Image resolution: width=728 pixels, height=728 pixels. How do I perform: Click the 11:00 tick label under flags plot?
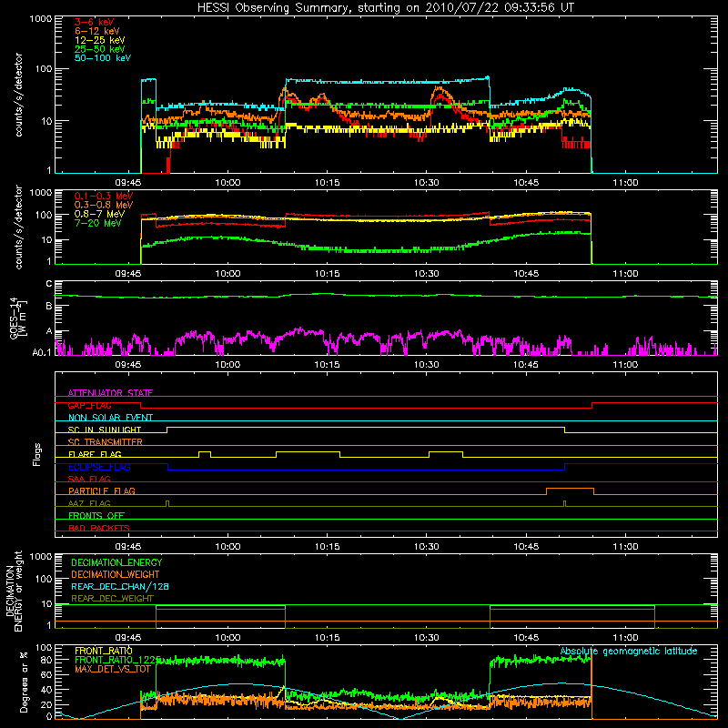click(x=625, y=547)
